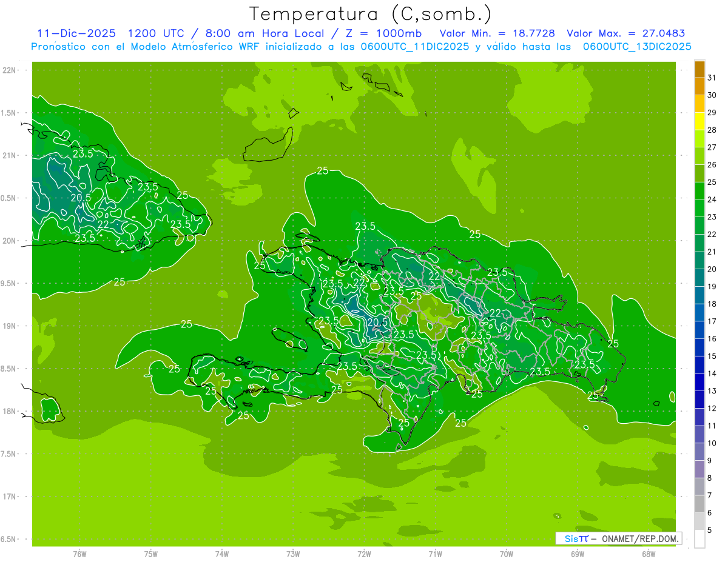Click the legend value 25
Viewport: 728px width, 562px height.
coord(712,182)
